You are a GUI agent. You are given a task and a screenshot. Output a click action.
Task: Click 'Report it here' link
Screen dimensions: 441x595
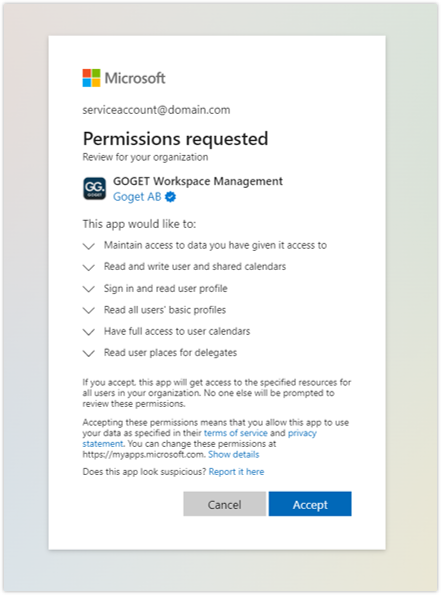[236, 472]
